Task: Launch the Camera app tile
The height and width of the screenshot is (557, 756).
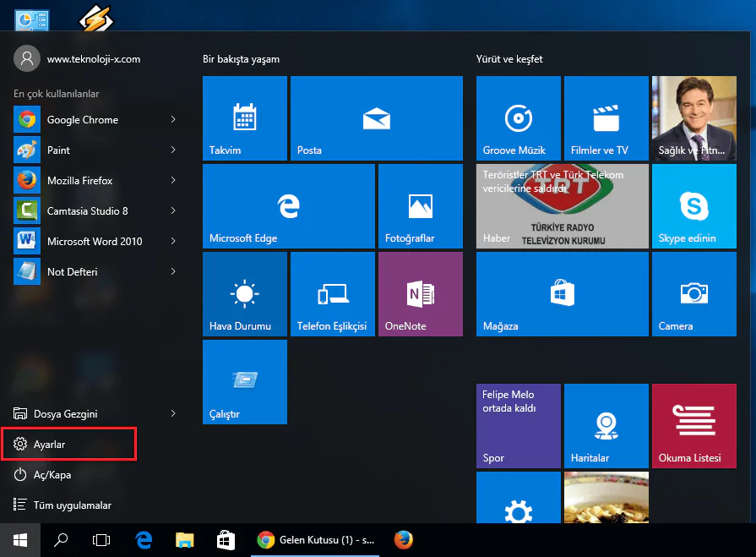Action: 693,293
